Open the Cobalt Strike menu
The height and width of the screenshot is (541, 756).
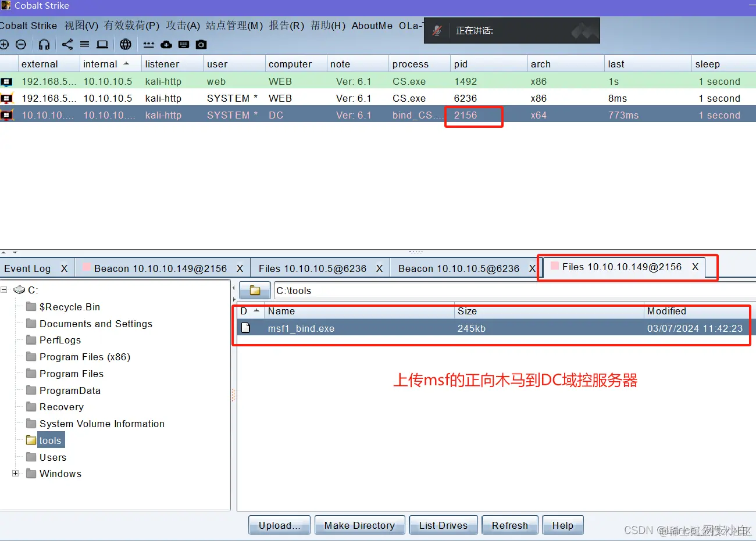coord(28,26)
